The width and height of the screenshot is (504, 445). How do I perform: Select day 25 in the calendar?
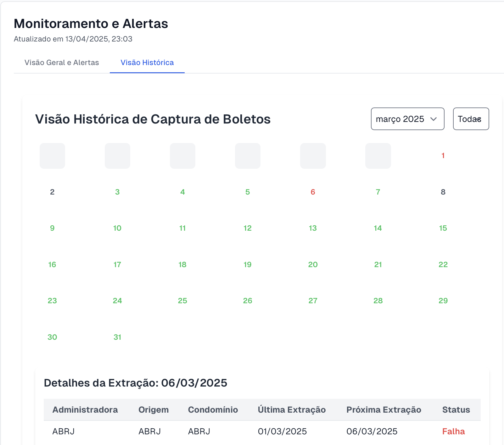click(182, 301)
